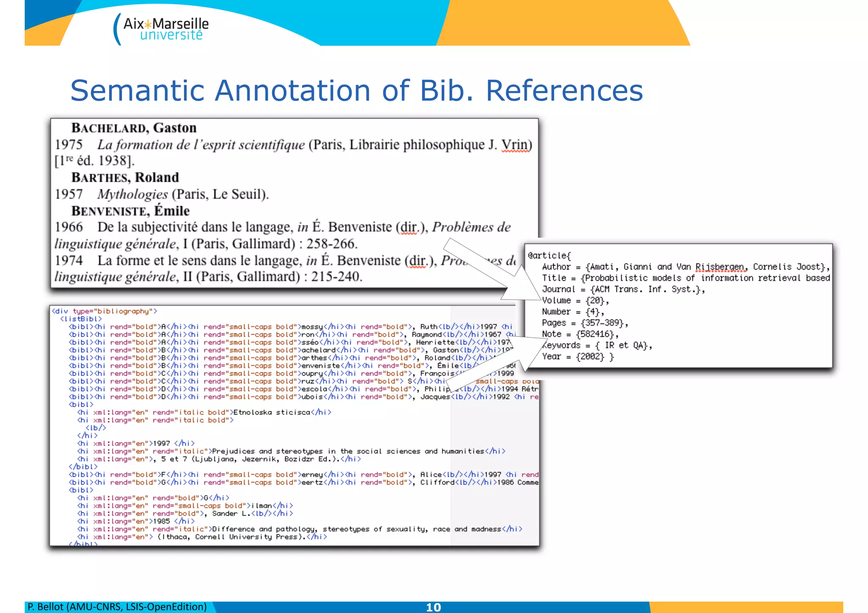Image resolution: width=868 pixels, height=613 pixels.
Task: Click the XML line with 'Ljubljana, Jezernik, Bozidzr Ed.'
Action: [x=219, y=459]
